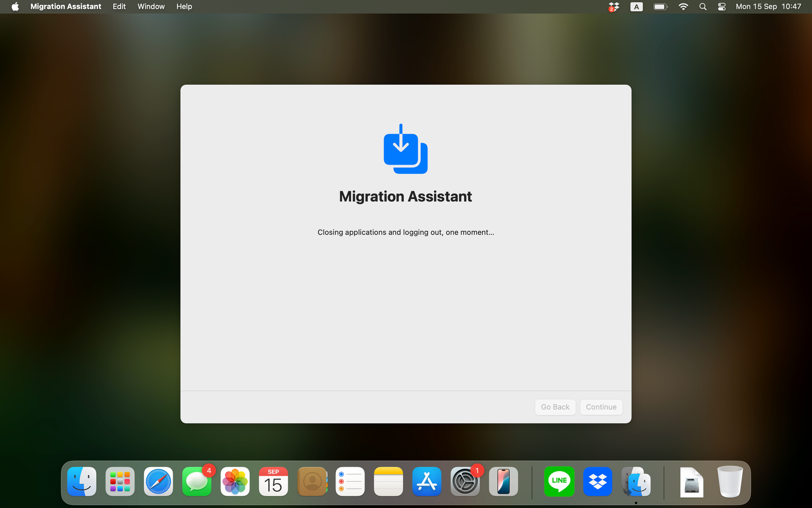
Task: Open the Edit menu
Action: pos(119,7)
